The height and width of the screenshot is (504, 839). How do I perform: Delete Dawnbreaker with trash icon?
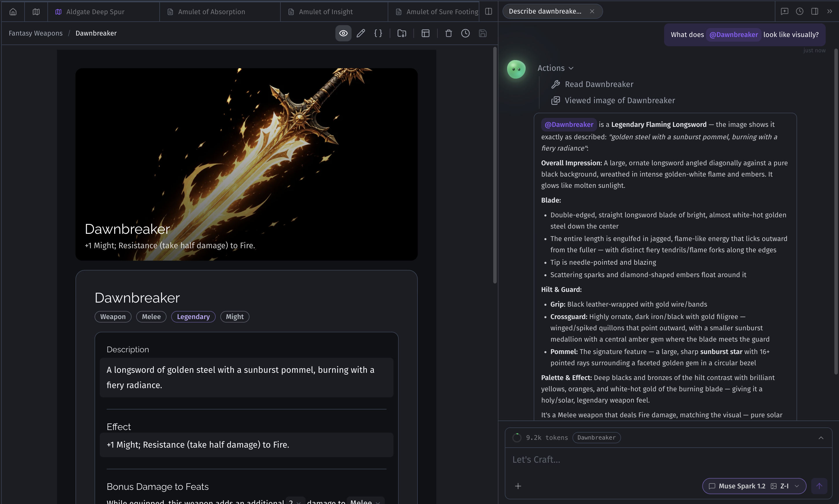[x=449, y=33]
